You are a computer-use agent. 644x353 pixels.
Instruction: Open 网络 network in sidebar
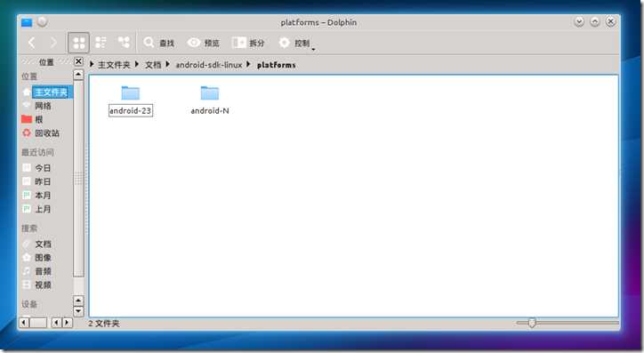43,106
